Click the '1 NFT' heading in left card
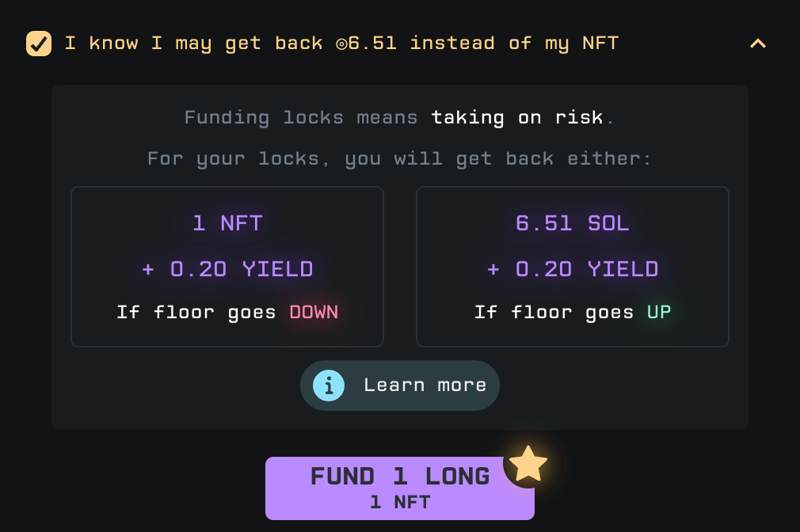 (x=227, y=223)
